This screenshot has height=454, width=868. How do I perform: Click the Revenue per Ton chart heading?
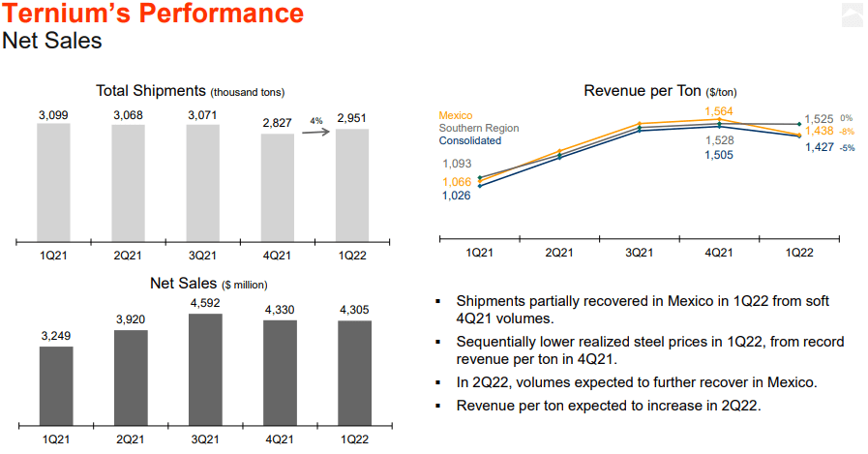coord(660,91)
